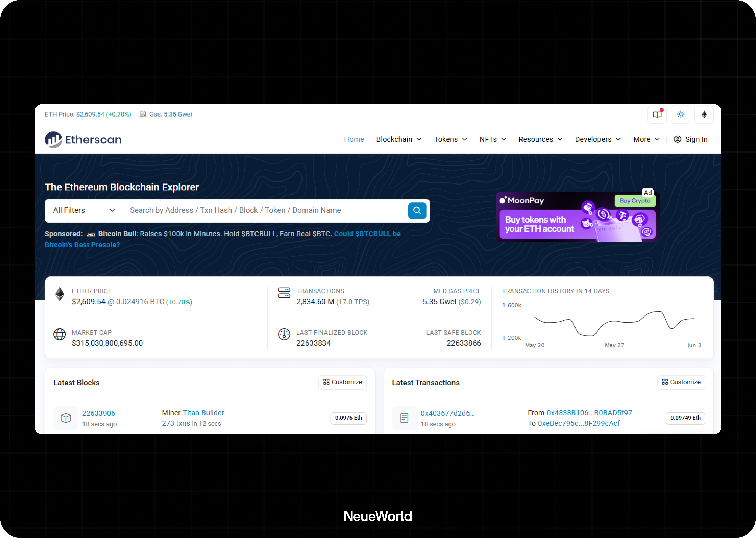Screen dimensions: 756x538
Task: Open last finalized block 22633834
Action: point(313,343)
